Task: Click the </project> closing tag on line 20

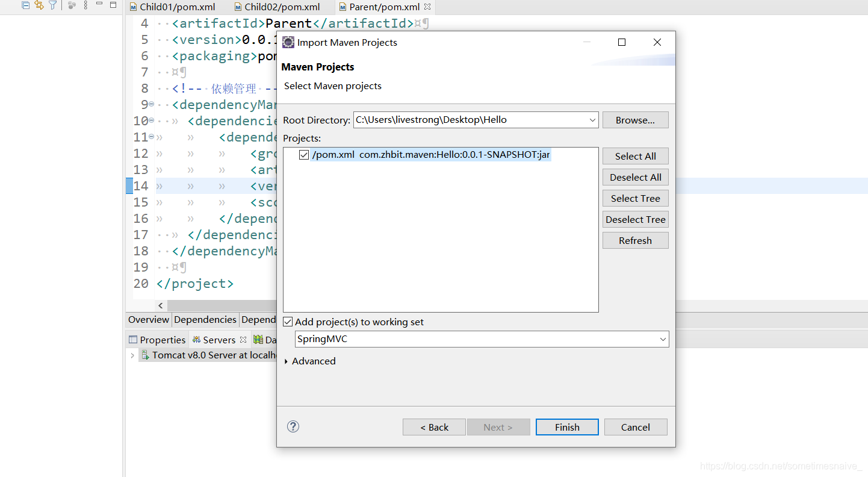Action: (x=194, y=283)
